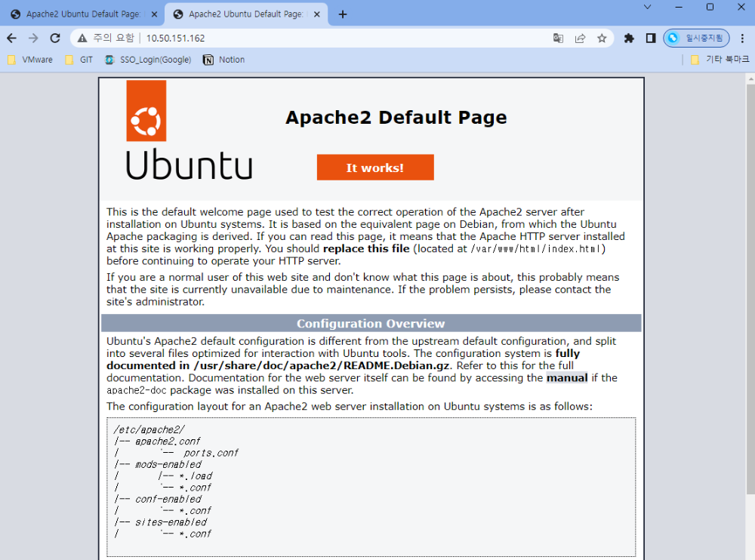Switch to the first Apache2 Ubuntu Default Page tab

pos(83,14)
